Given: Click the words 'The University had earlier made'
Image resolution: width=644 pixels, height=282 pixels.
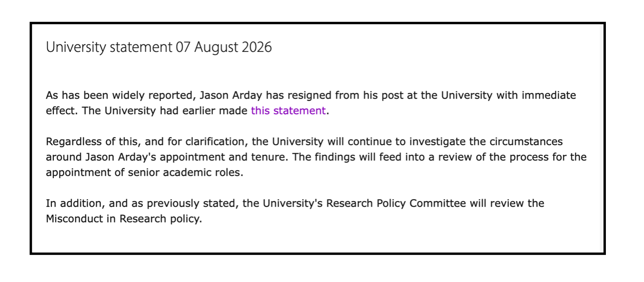Looking at the screenshot, I should [164, 111].
